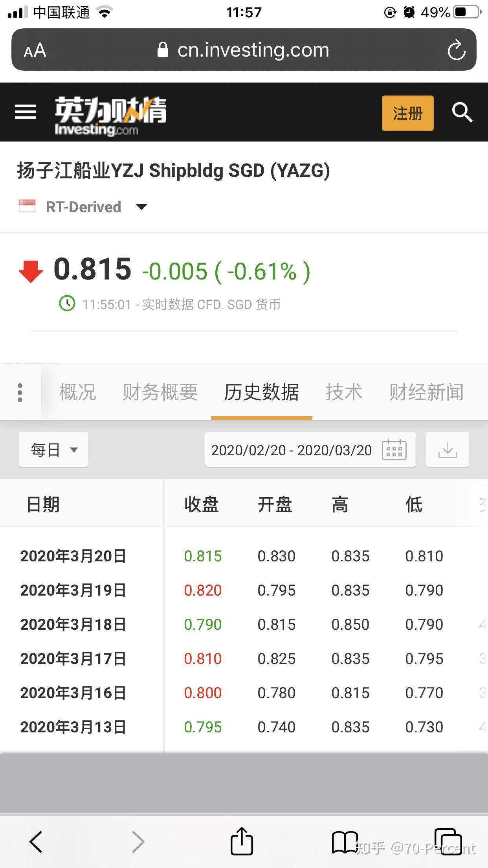Screen dimensions: 488x868
Task: Tap the cn.investing.com address field
Action: pos(244,50)
